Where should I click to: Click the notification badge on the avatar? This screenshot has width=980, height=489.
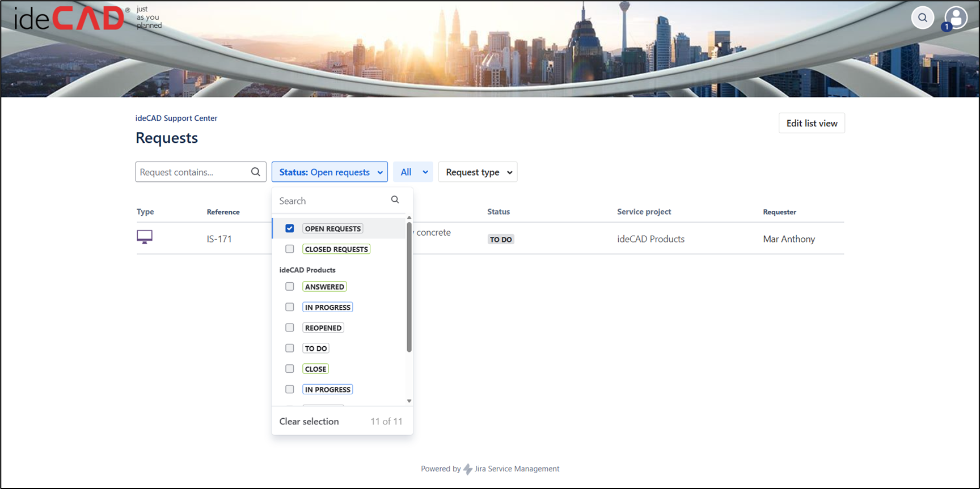click(947, 27)
